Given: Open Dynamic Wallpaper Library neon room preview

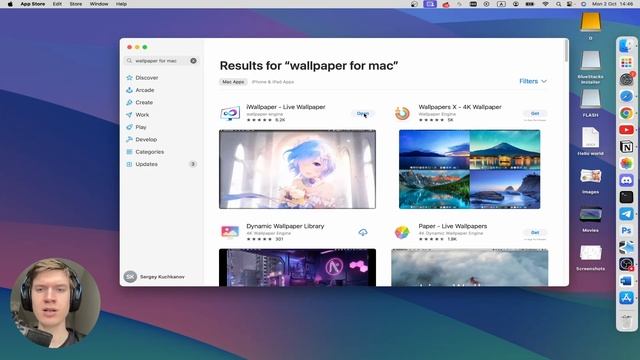Looking at the screenshot, I should tap(298, 267).
